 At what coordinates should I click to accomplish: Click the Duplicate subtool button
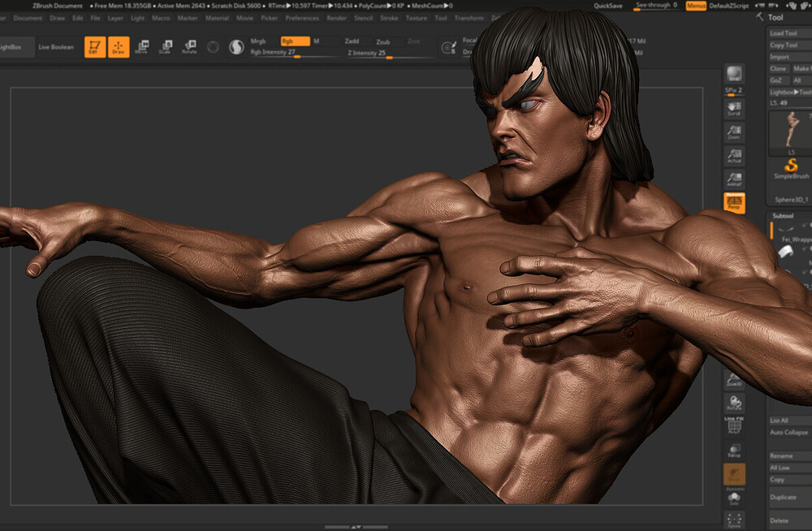coord(789,498)
